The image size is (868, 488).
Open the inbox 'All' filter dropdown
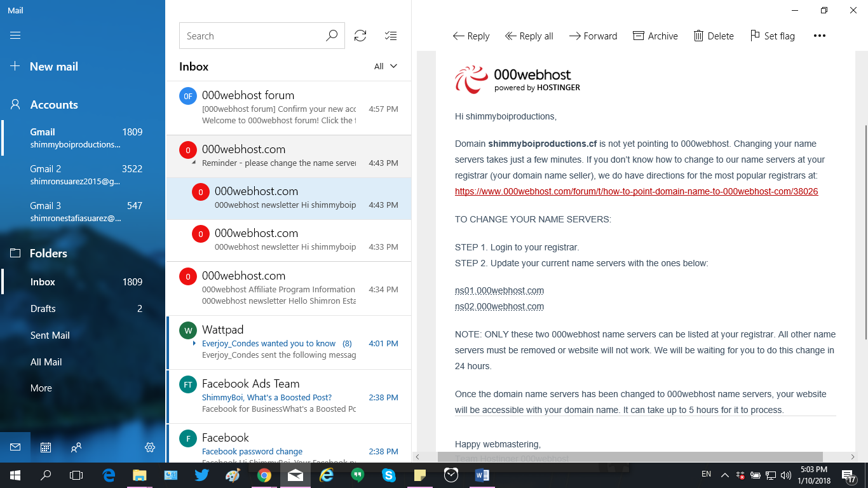click(385, 66)
